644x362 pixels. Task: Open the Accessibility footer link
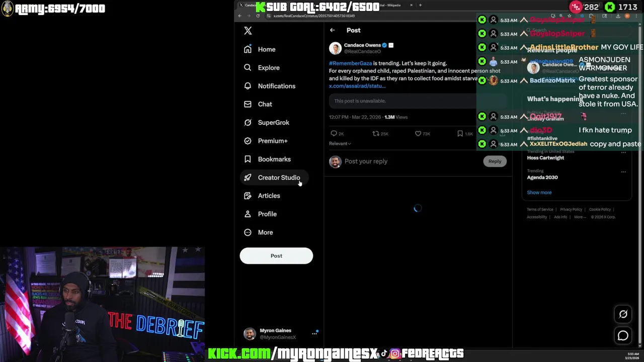point(537,217)
